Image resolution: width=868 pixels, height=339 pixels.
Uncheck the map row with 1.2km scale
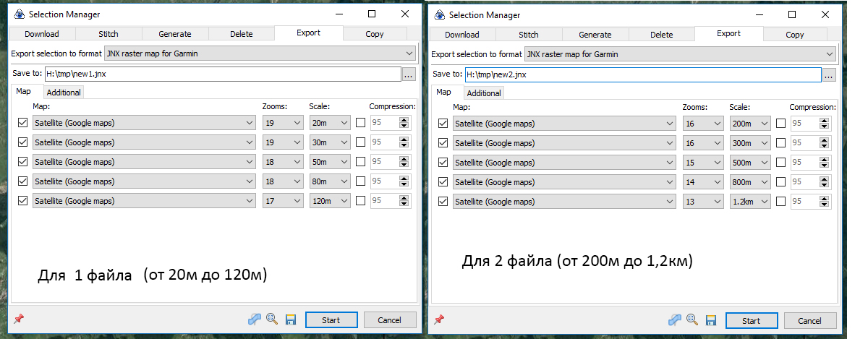point(443,202)
